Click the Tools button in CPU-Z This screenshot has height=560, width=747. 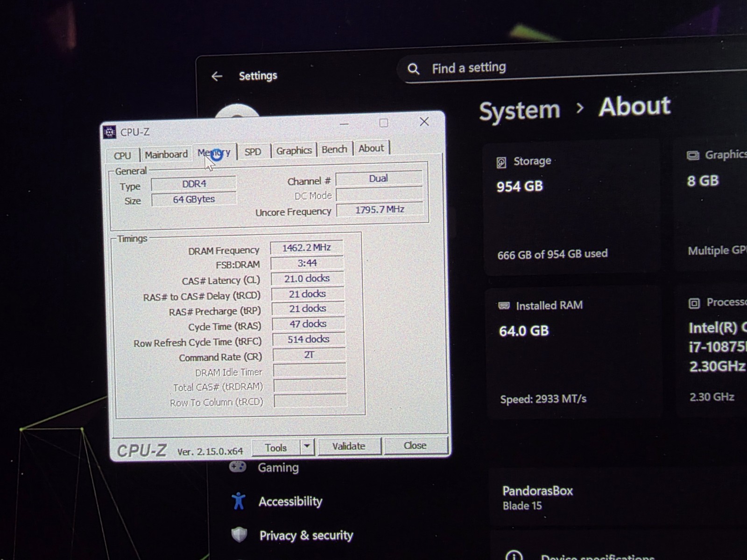click(276, 448)
